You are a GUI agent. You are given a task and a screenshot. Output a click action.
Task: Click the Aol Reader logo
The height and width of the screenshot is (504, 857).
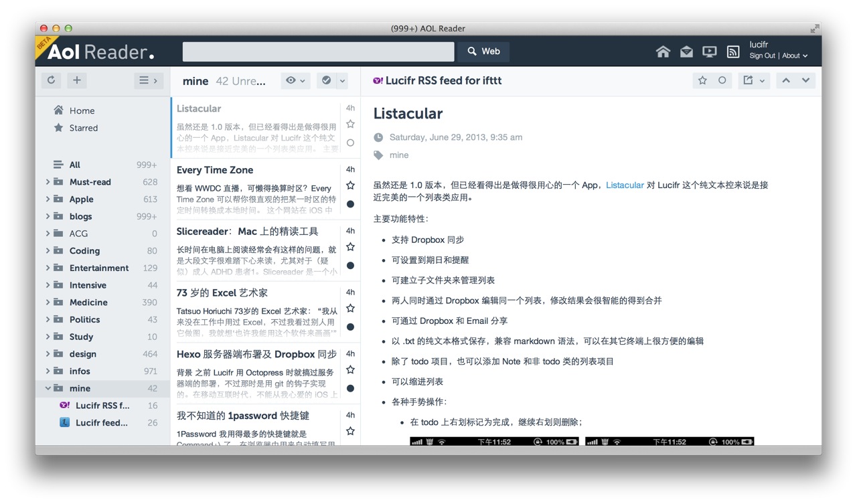click(x=100, y=52)
